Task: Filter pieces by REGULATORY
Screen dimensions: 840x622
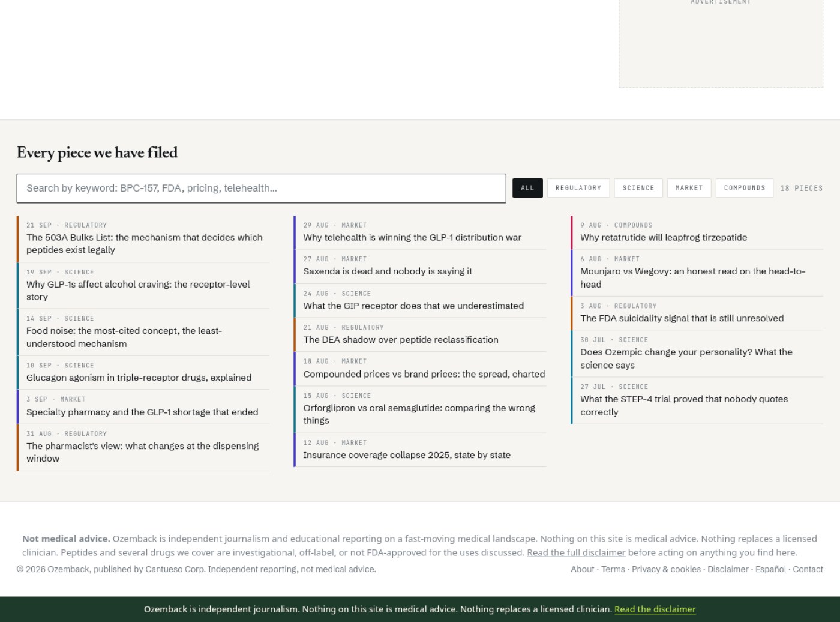Action: [x=578, y=188]
